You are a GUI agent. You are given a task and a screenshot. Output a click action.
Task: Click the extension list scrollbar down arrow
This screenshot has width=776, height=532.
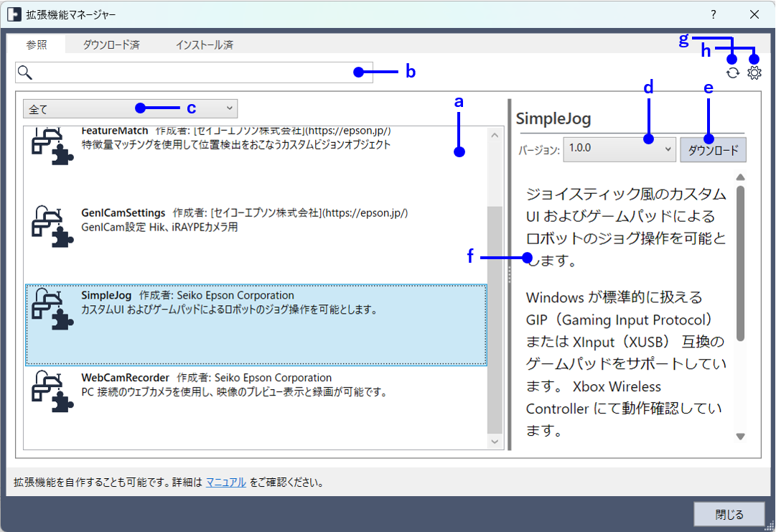click(495, 441)
